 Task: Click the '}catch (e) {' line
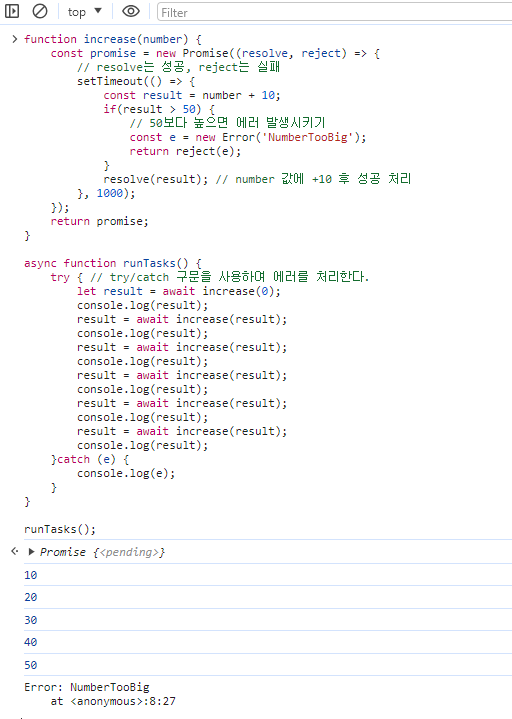click(90, 459)
